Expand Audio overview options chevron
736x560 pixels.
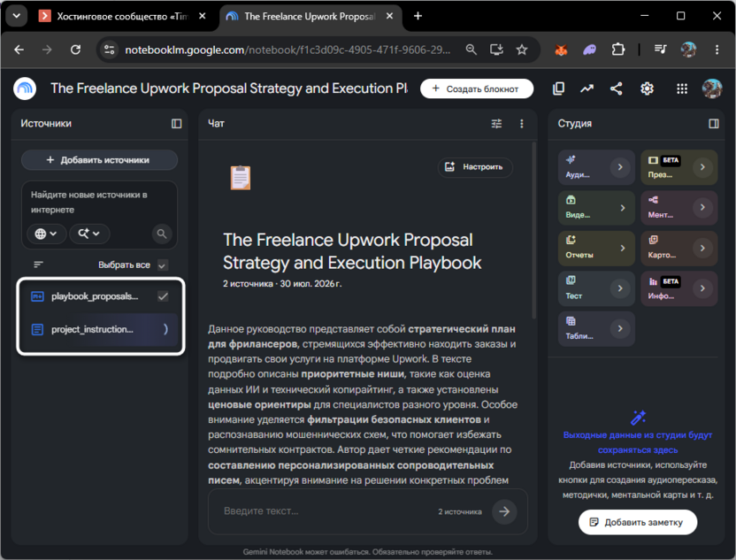(x=620, y=167)
